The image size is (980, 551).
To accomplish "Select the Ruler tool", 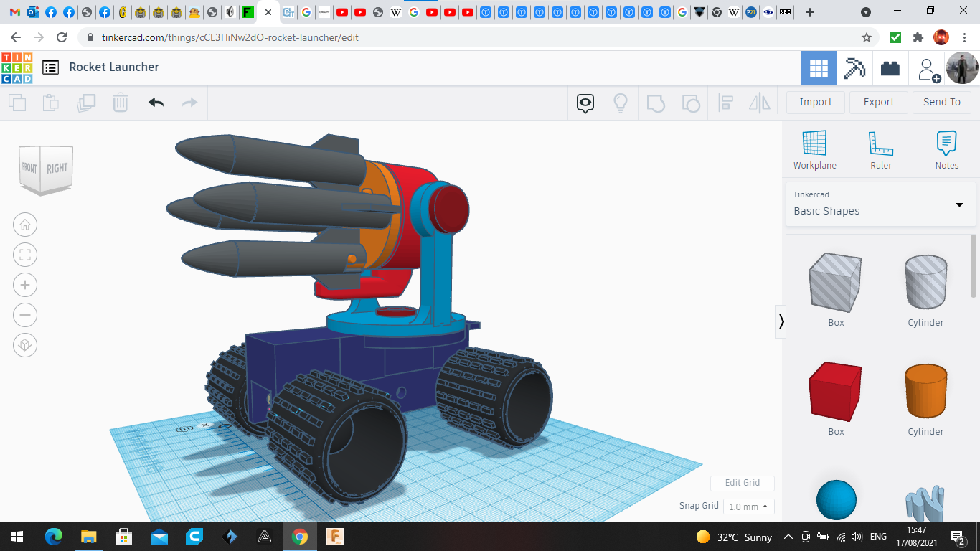I will click(x=880, y=147).
